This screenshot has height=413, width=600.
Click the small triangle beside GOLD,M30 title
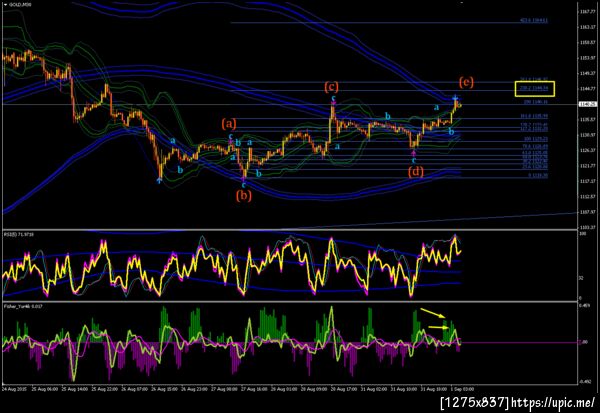click(5, 5)
